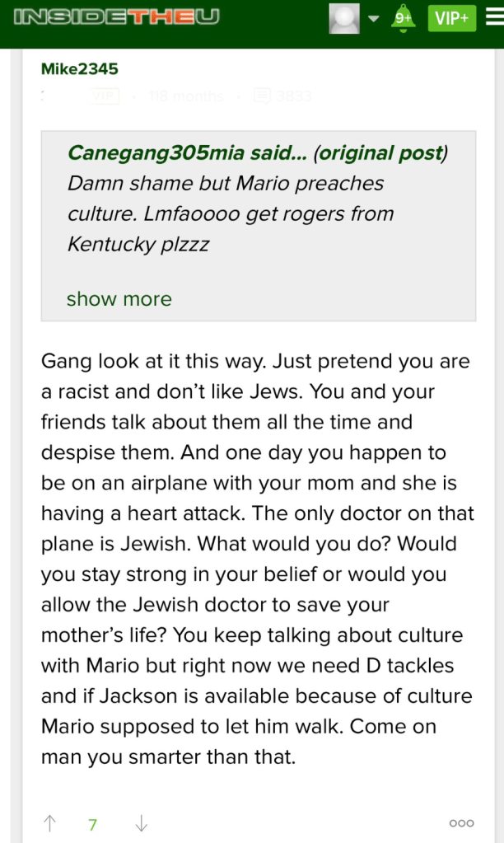504x843 pixels.
Task: Expand the account dropdown arrow
Action: (x=374, y=18)
